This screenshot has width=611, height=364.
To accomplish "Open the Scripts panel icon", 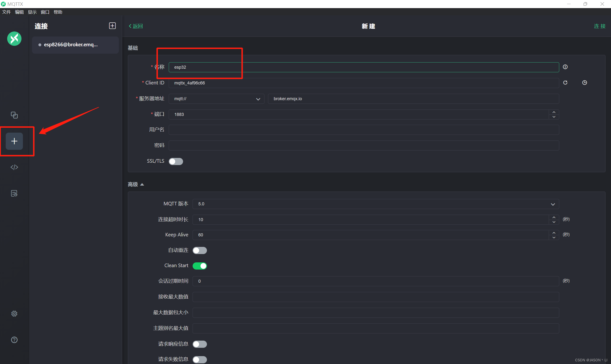I will click(x=14, y=167).
